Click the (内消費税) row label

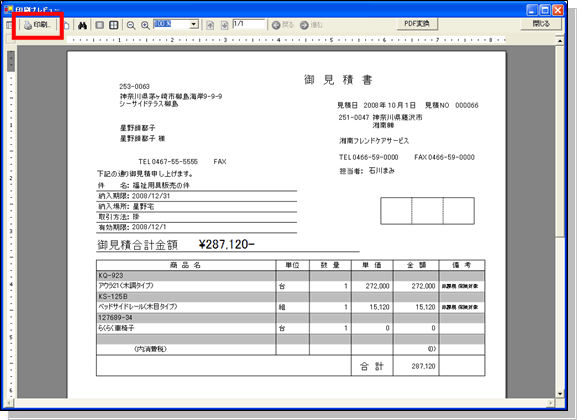[151, 349]
